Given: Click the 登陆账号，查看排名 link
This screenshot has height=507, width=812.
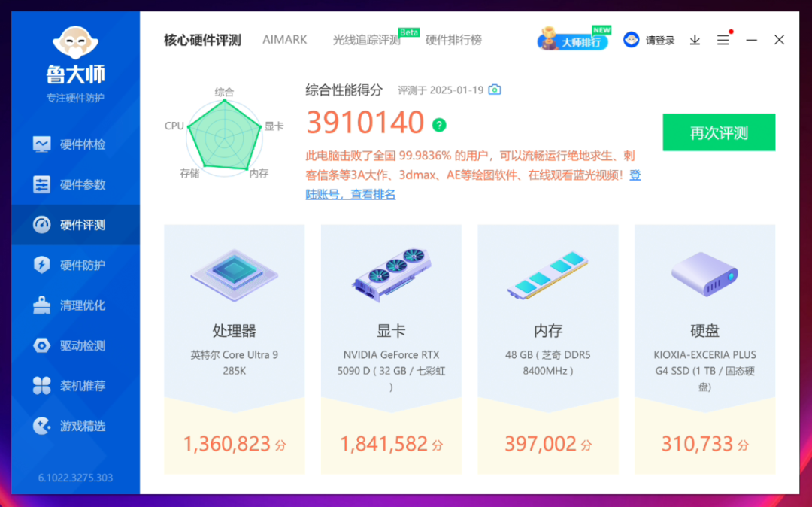Looking at the screenshot, I should point(474,185).
